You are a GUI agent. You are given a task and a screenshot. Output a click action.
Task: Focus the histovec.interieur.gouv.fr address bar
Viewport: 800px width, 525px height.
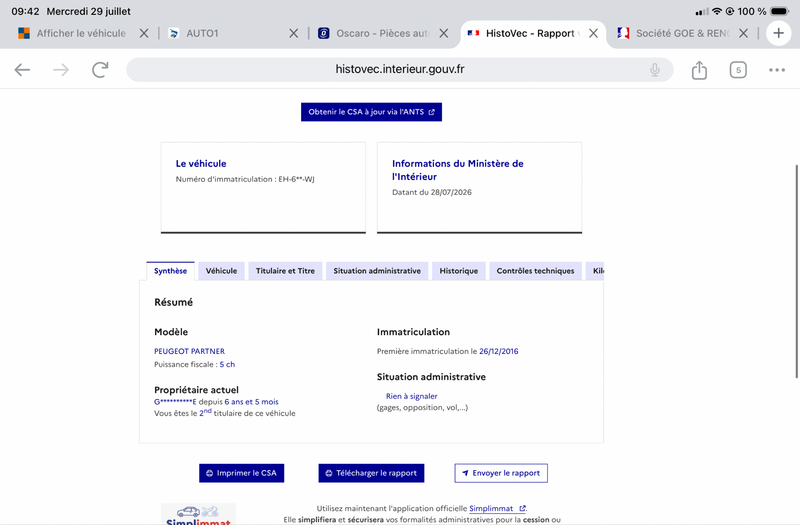(399, 69)
